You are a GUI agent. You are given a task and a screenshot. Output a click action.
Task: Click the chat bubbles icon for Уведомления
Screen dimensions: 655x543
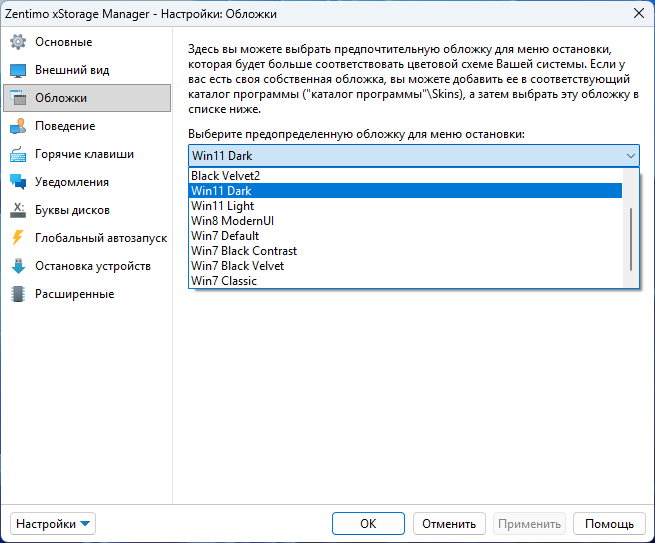click(17, 182)
